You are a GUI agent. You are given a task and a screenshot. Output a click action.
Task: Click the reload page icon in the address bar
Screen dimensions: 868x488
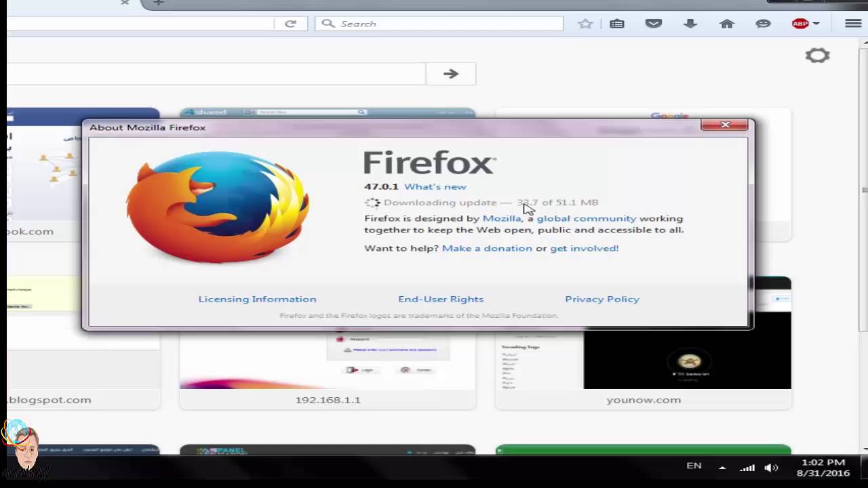click(290, 24)
